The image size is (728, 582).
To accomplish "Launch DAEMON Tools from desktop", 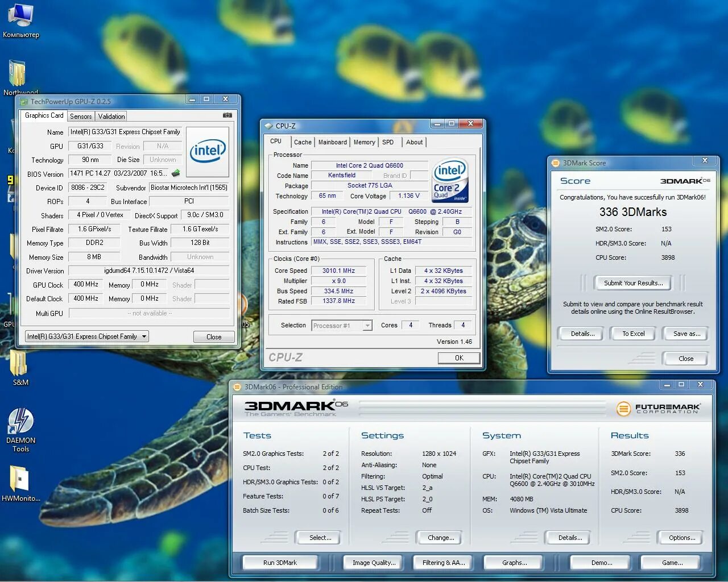I will (20, 430).
